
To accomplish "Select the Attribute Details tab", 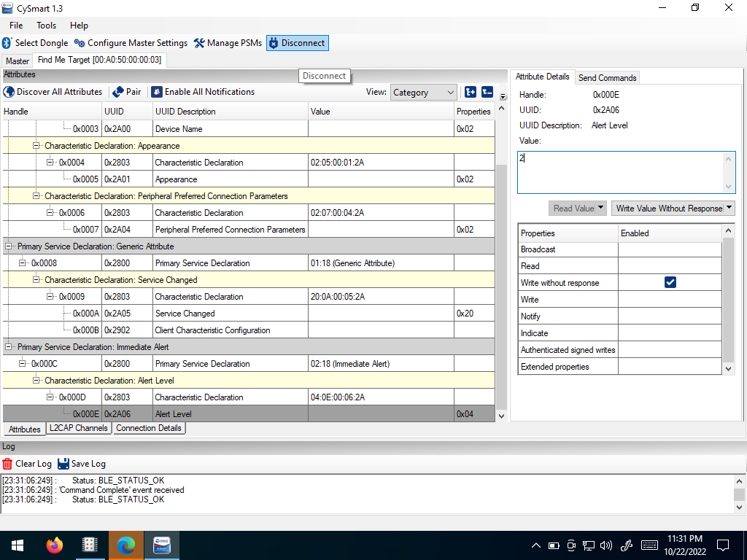I will pos(542,76).
